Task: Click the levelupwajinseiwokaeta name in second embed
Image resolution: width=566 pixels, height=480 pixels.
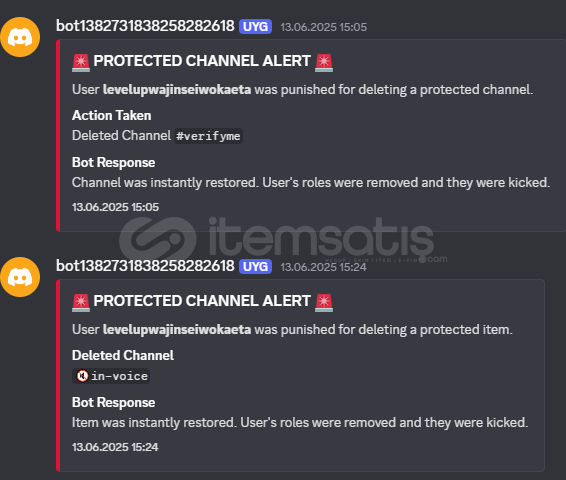Action: (177, 330)
